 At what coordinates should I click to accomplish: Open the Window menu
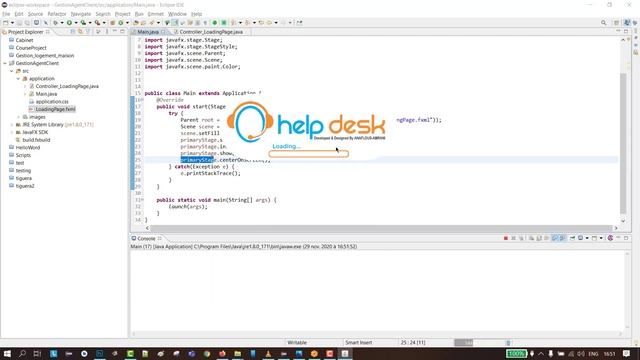177,14
